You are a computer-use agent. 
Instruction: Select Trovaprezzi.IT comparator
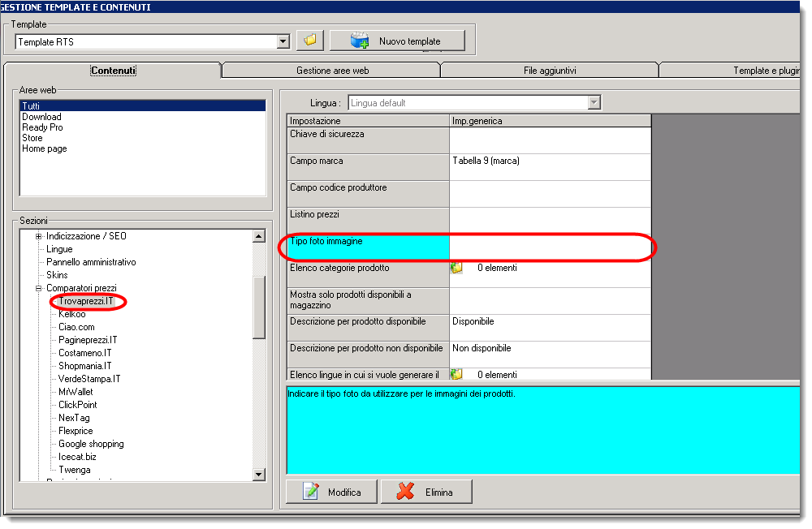tap(85, 301)
